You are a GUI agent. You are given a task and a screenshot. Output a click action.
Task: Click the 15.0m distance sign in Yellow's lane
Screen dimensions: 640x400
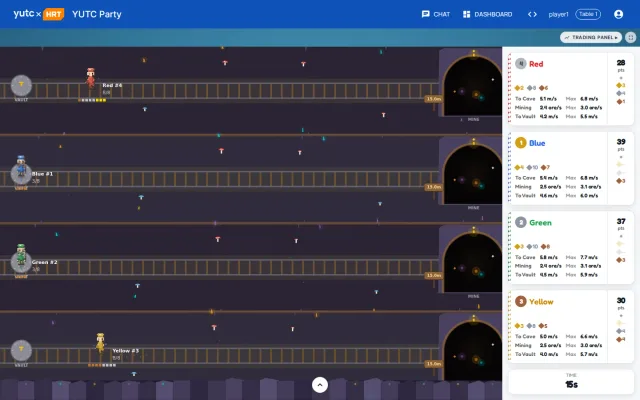433,364
